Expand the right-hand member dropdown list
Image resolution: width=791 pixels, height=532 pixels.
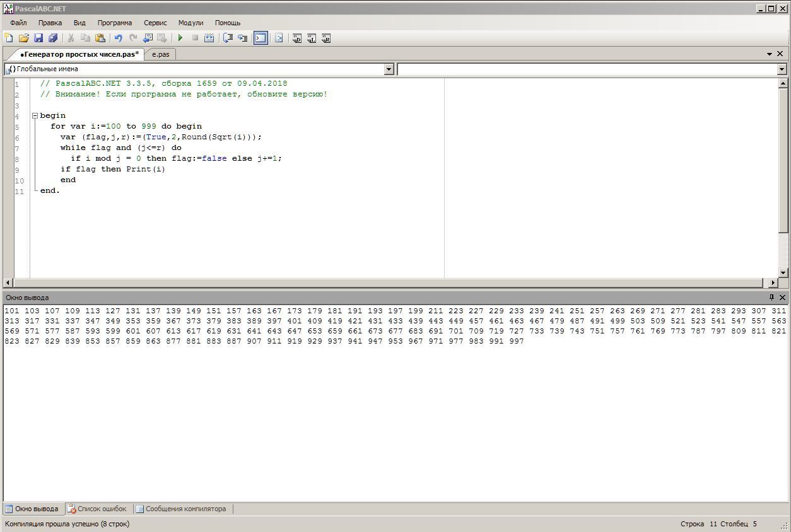[782, 69]
